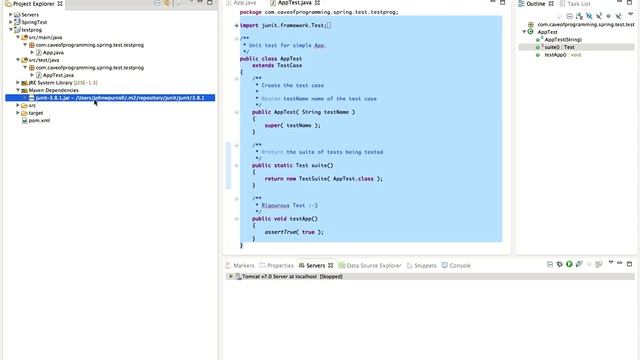Start the server with green run icon
Screen dimensions: 640x360
[569, 264]
